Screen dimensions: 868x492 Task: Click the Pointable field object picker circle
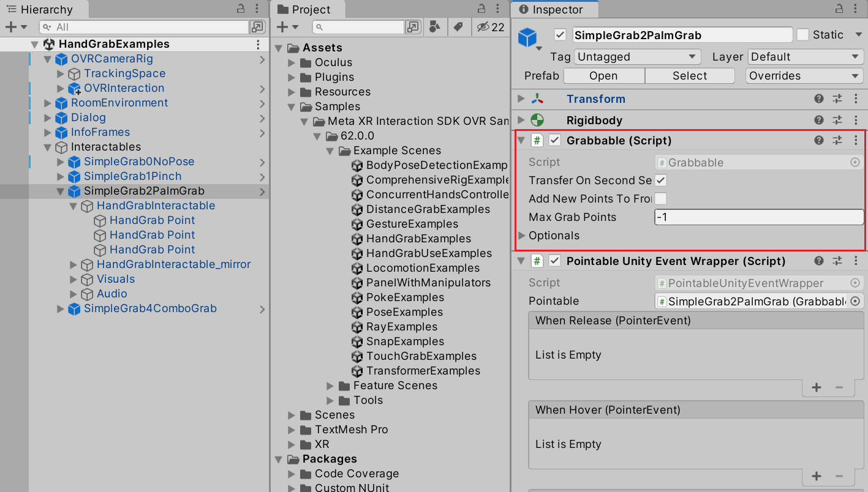[x=855, y=302]
